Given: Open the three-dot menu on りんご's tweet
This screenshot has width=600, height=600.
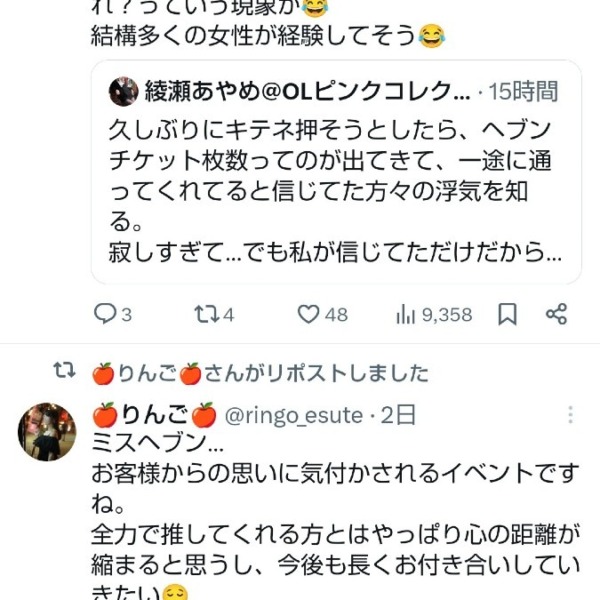Looking at the screenshot, I should click(571, 414).
